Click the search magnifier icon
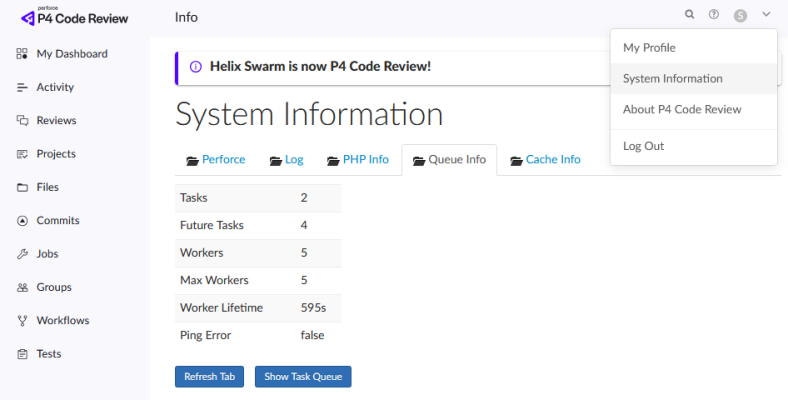Image resolution: width=788 pixels, height=400 pixels. coord(689,15)
